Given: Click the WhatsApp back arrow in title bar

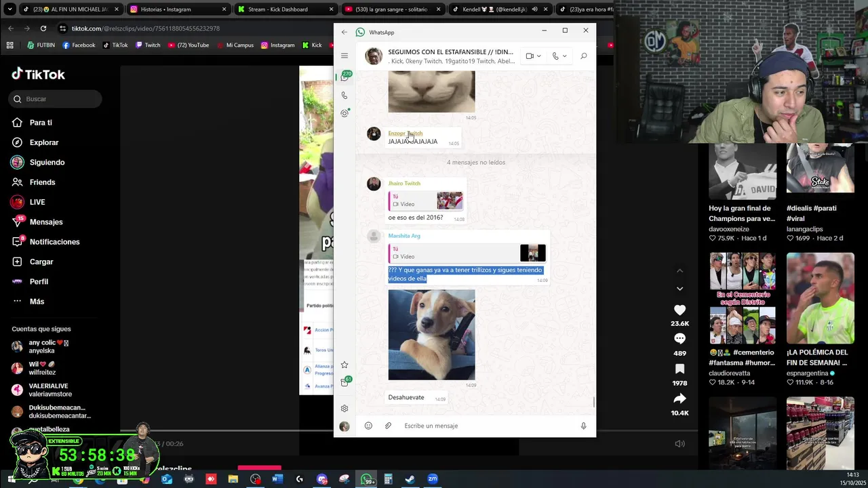Looking at the screenshot, I should 344,32.
